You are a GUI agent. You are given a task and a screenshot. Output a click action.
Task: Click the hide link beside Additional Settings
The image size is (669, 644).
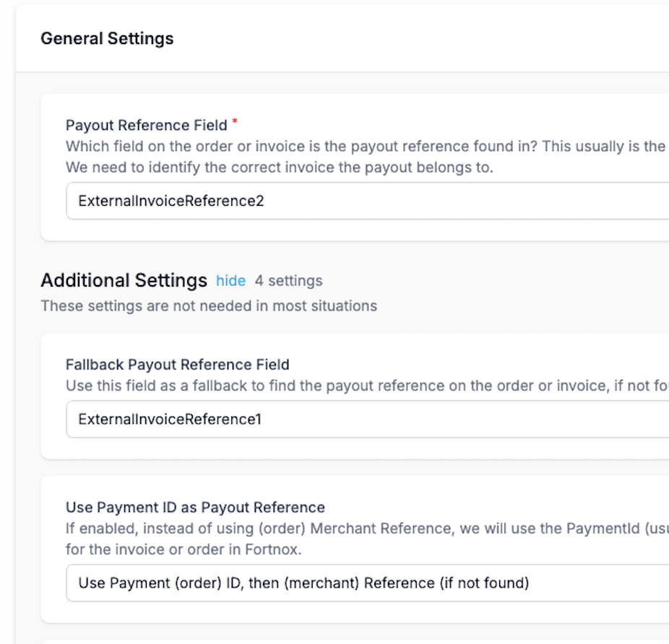click(x=230, y=281)
